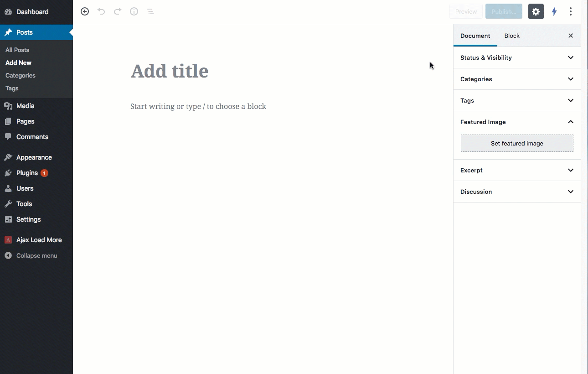Viewport: 588px width, 374px height.
Task: Click the Tools wrench icon
Action: 8,204
